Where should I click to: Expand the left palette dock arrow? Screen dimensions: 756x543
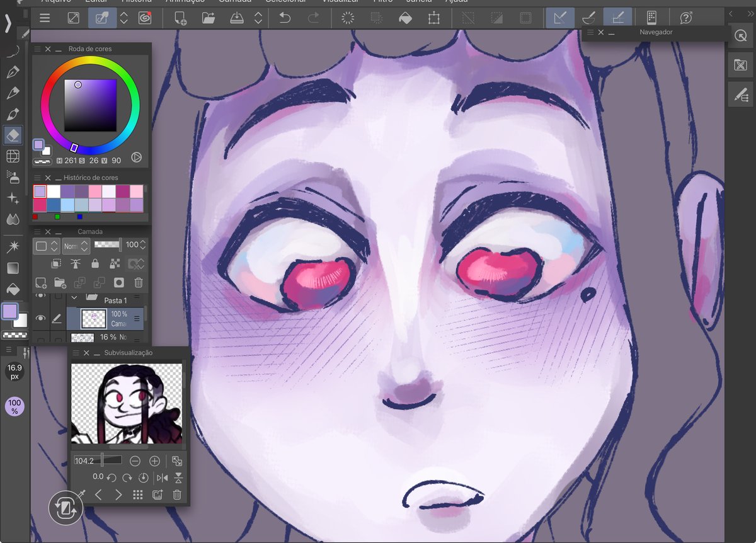tap(8, 23)
